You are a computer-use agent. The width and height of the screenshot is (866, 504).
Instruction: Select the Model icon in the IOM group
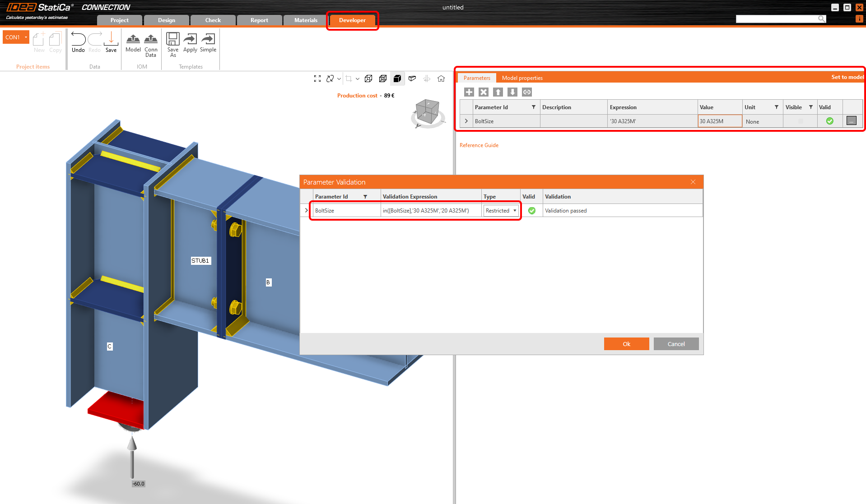click(133, 43)
